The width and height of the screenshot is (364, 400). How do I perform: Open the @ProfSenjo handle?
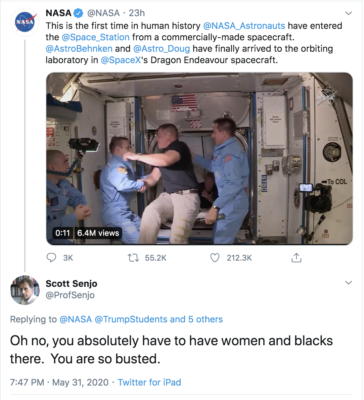(70, 295)
